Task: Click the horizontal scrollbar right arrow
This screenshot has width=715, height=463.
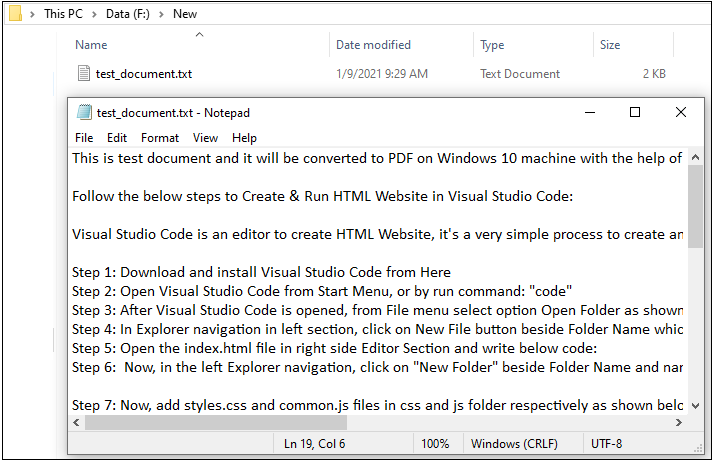Action: click(x=679, y=422)
